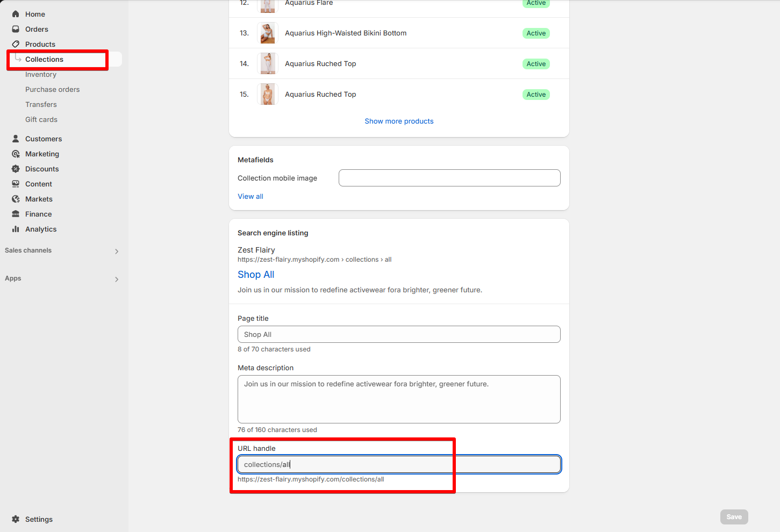Click the Show more products link
The image size is (780, 532).
click(x=399, y=121)
